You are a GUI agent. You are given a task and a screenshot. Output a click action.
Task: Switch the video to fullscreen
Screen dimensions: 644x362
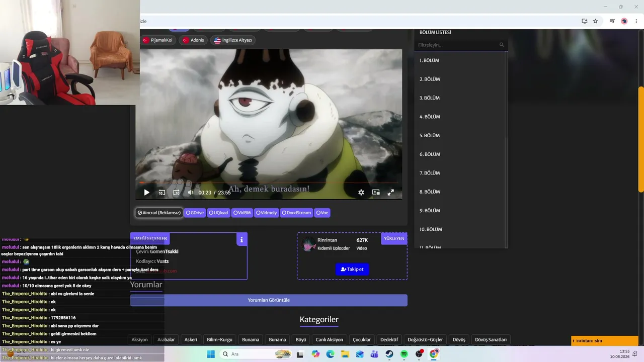coord(390,193)
